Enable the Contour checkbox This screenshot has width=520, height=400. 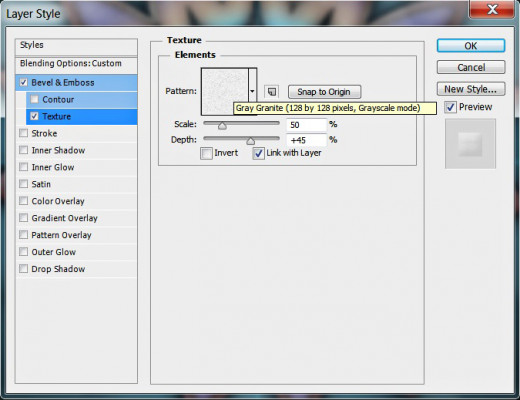pyautogui.click(x=34, y=99)
